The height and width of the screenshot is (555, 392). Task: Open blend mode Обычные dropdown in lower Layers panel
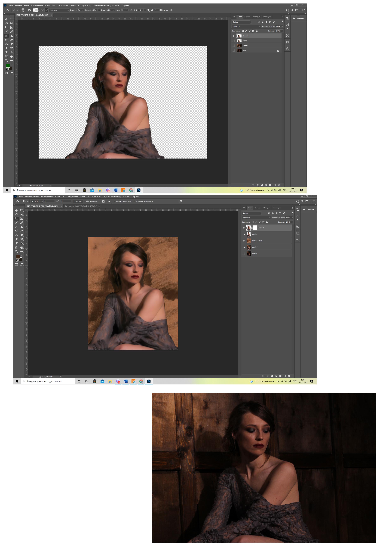[257, 218]
